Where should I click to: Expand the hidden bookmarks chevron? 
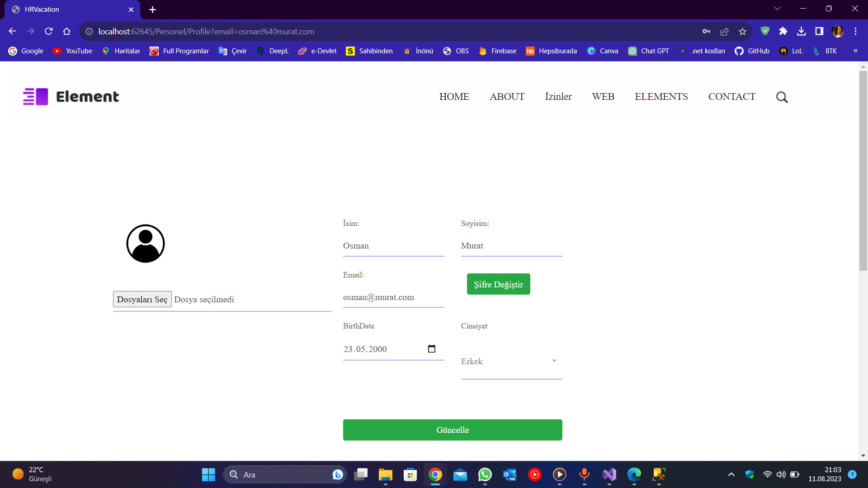coord(855,51)
